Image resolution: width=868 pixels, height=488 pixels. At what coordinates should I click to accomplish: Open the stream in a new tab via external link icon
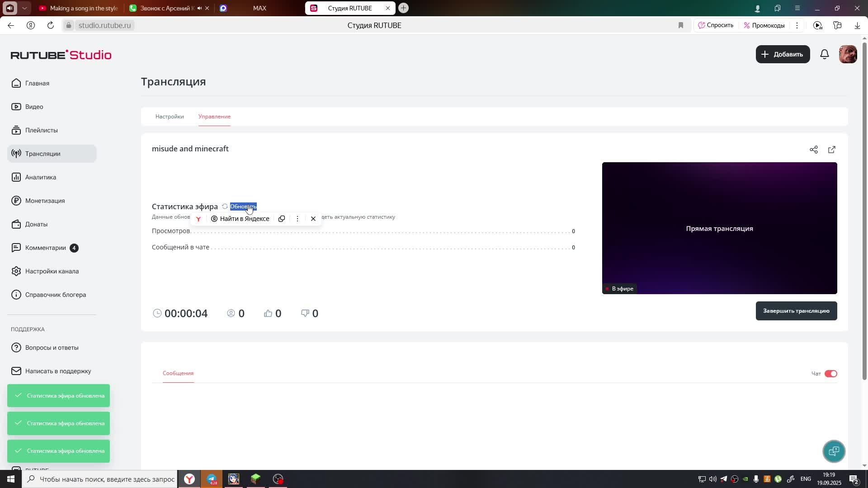click(x=832, y=150)
